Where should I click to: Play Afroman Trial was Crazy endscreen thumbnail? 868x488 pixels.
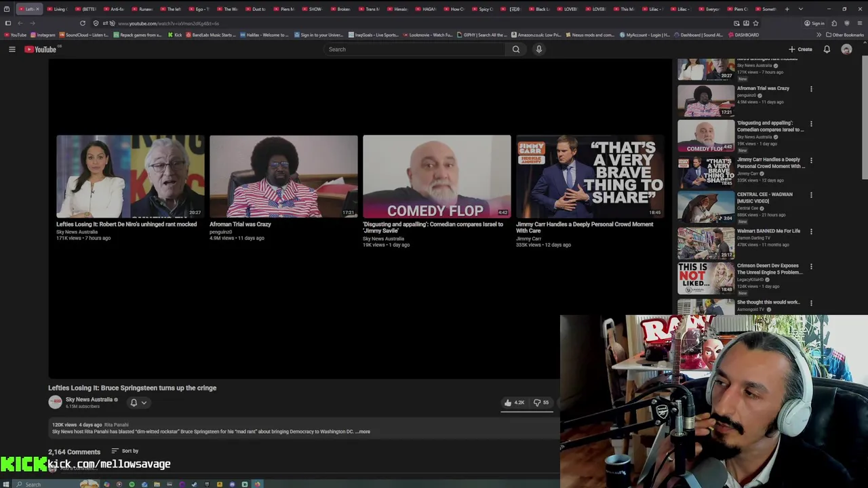click(x=283, y=176)
